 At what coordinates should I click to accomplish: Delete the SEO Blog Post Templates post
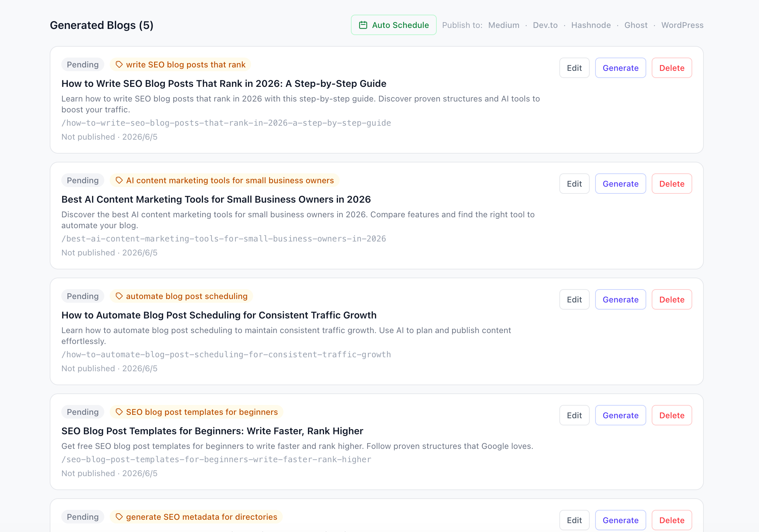tap(672, 415)
